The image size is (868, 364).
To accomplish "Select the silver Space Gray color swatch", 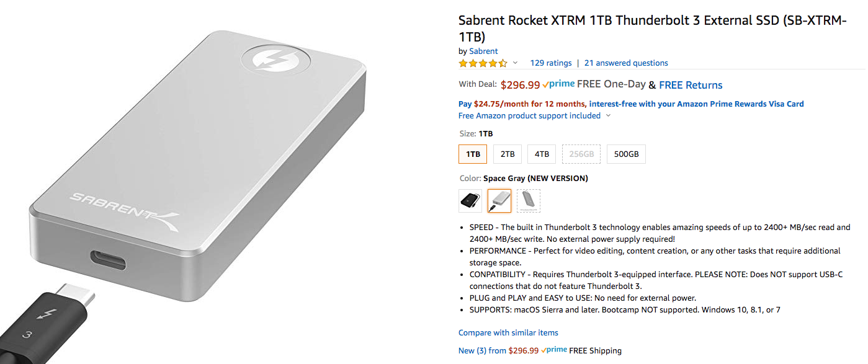I will (x=499, y=201).
